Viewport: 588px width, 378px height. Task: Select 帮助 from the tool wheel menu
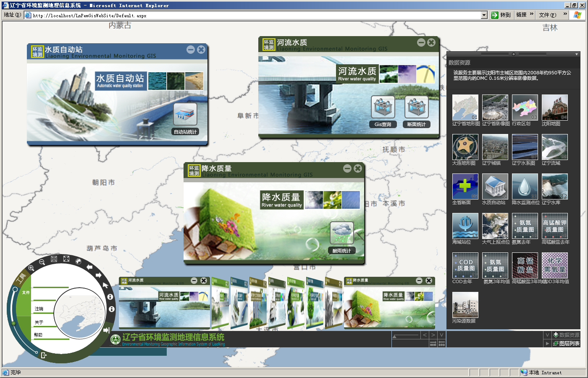click(39, 334)
